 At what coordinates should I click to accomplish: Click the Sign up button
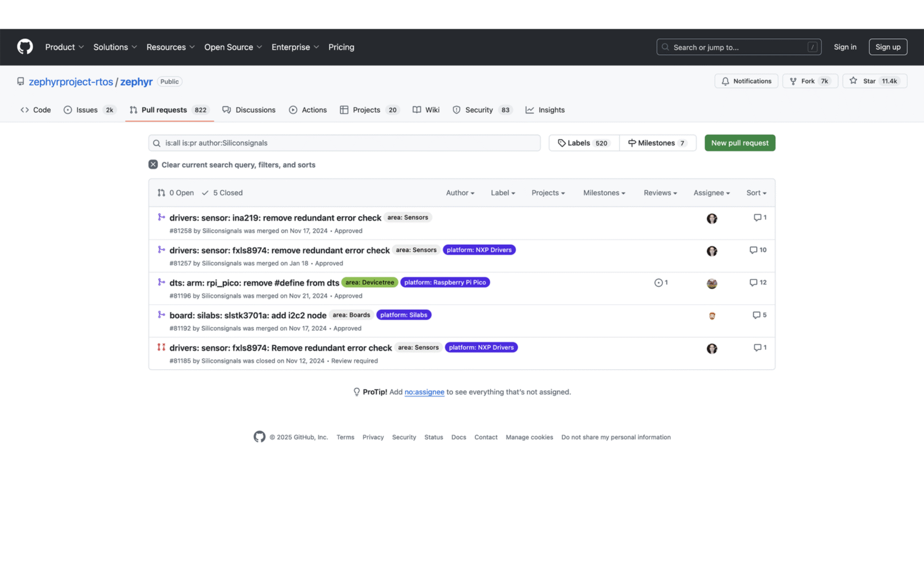888,47
